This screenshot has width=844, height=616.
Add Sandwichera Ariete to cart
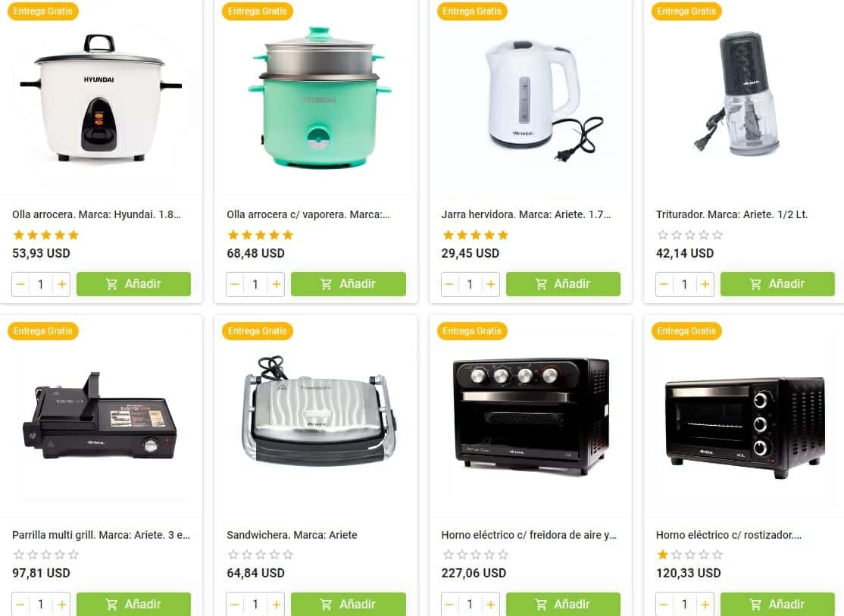click(x=349, y=604)
